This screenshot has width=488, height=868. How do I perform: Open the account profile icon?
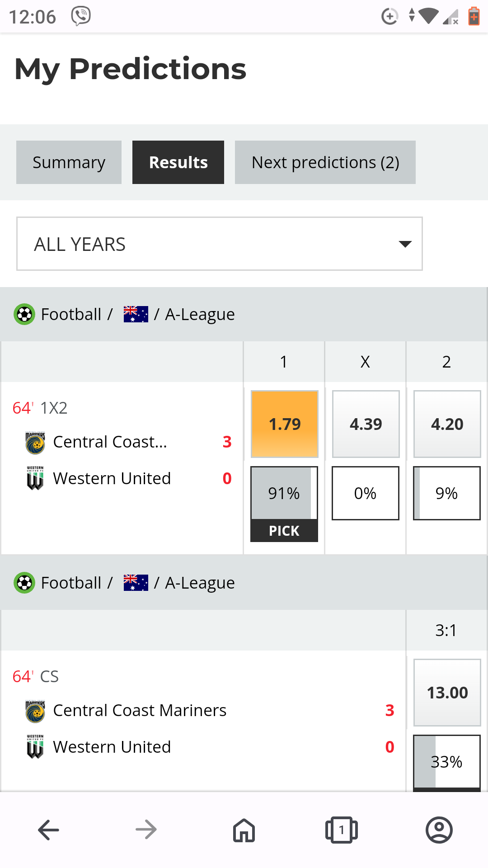[439, 830]
